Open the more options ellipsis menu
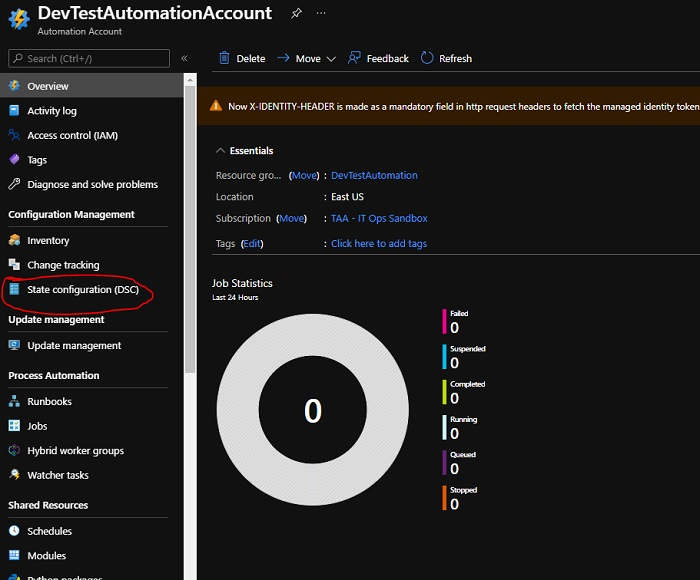700x580 pixels. pos(320,14)
